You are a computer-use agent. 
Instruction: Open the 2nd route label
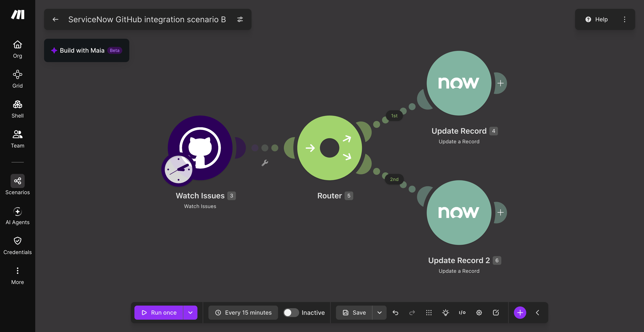pos(394,179)
